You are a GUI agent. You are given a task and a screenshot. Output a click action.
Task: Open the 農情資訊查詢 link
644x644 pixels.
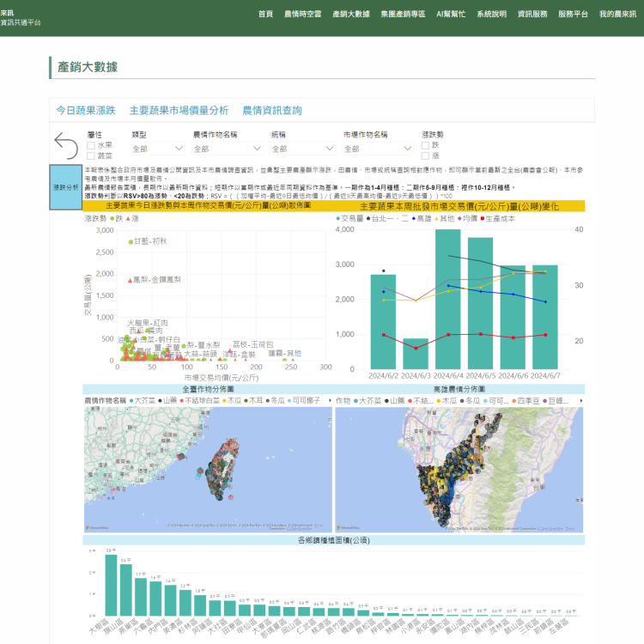point(272,111)
